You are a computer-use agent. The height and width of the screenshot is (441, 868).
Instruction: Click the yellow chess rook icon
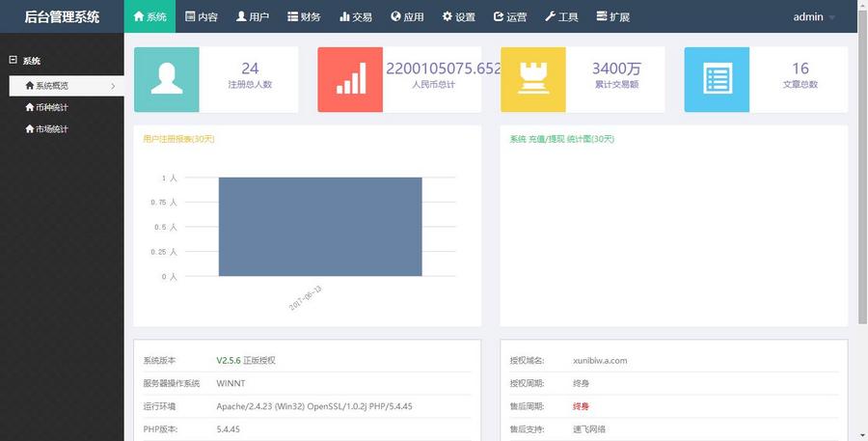533,79
